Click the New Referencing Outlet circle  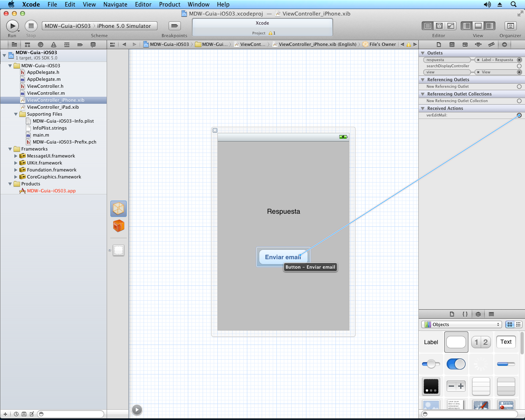(x=519, y=87)
